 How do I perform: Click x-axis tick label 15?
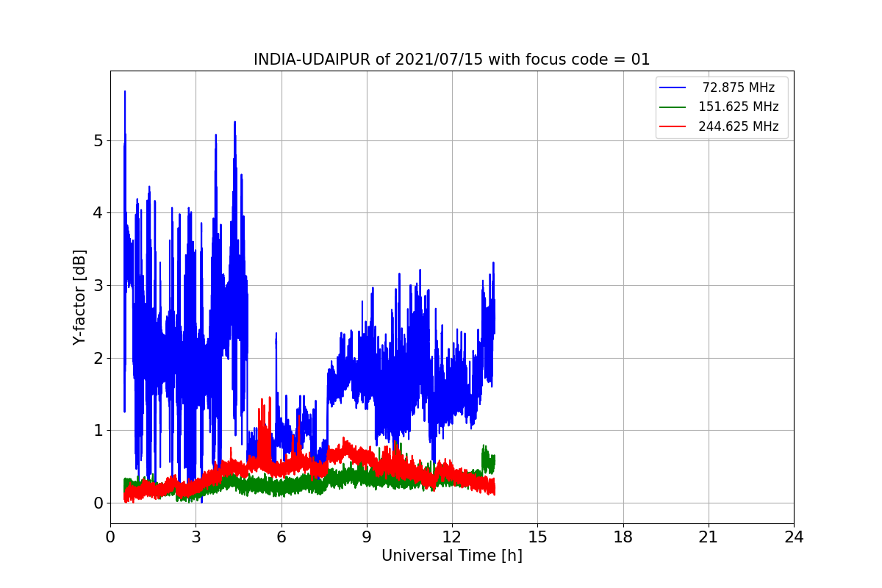tap(537, 537)
